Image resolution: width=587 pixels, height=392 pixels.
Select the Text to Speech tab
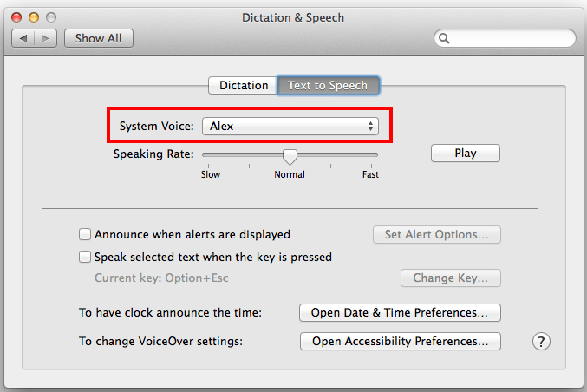328,85
